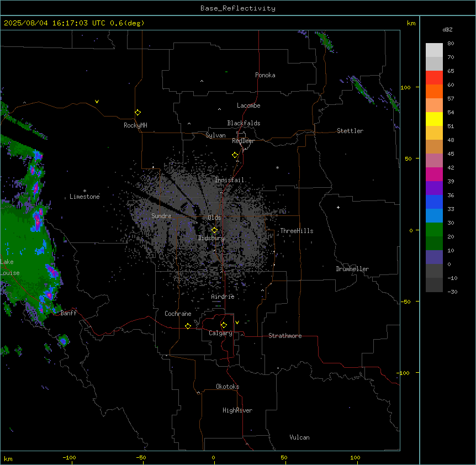Select the light gray 80 dBZ legend swatch
The width and height of the screenshot is (476, 465).
coord(434,50)
